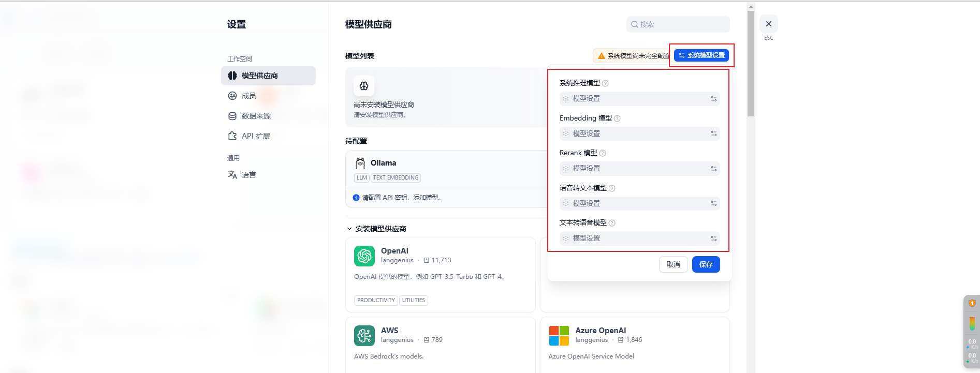Image resolution: width=980 pixels, height=373 pixels.
Task: Click langgenius author under OpenAI
Action: coord(397,260)
